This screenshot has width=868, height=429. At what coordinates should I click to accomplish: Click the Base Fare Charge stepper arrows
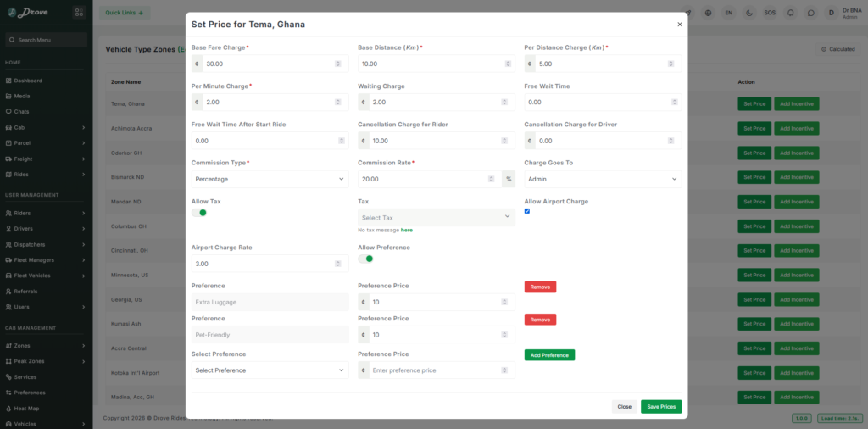[337, 64]
